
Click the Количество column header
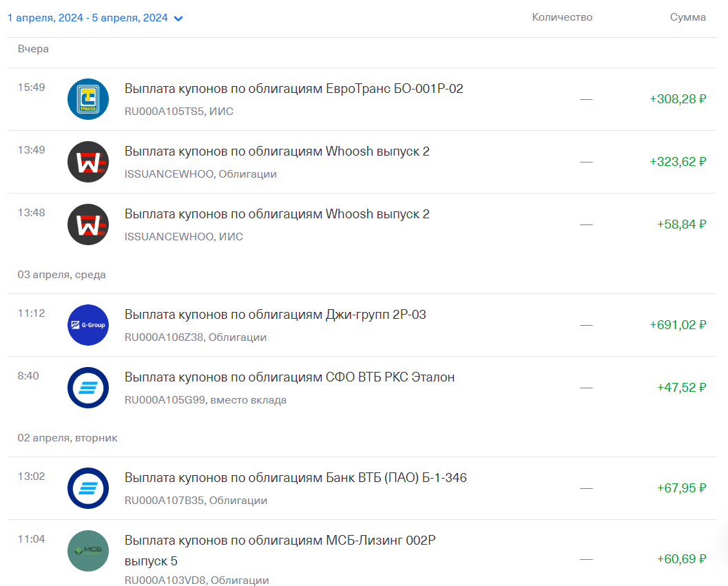562,17
